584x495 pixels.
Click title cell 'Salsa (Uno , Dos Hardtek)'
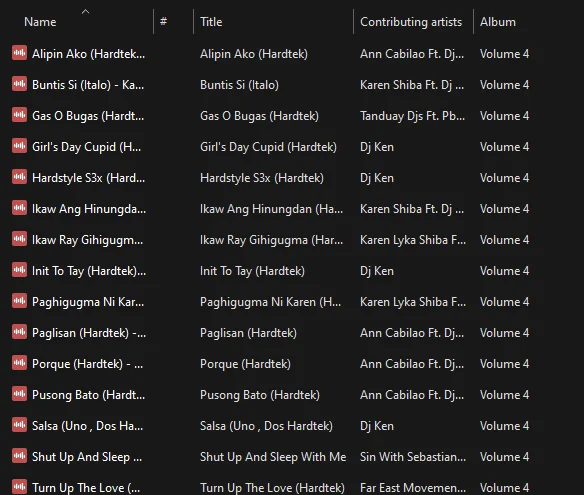(266, 426)
